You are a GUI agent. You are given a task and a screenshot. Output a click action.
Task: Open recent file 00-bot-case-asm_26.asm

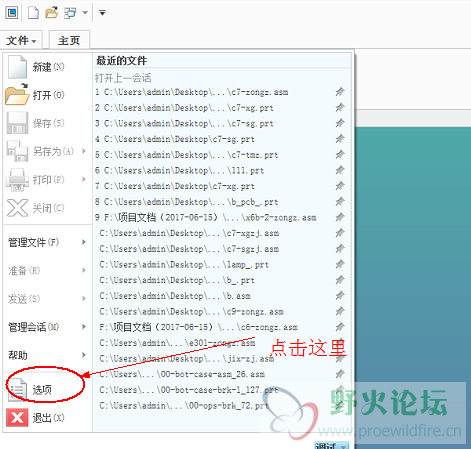182,374
